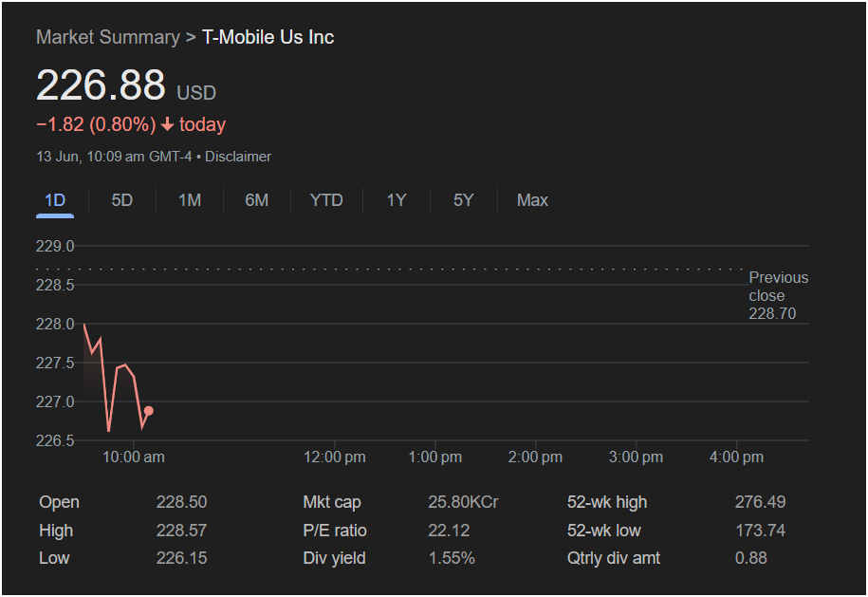
Task: Click the T-Mobile Us Inc title
Action: [x=268, y=37]
